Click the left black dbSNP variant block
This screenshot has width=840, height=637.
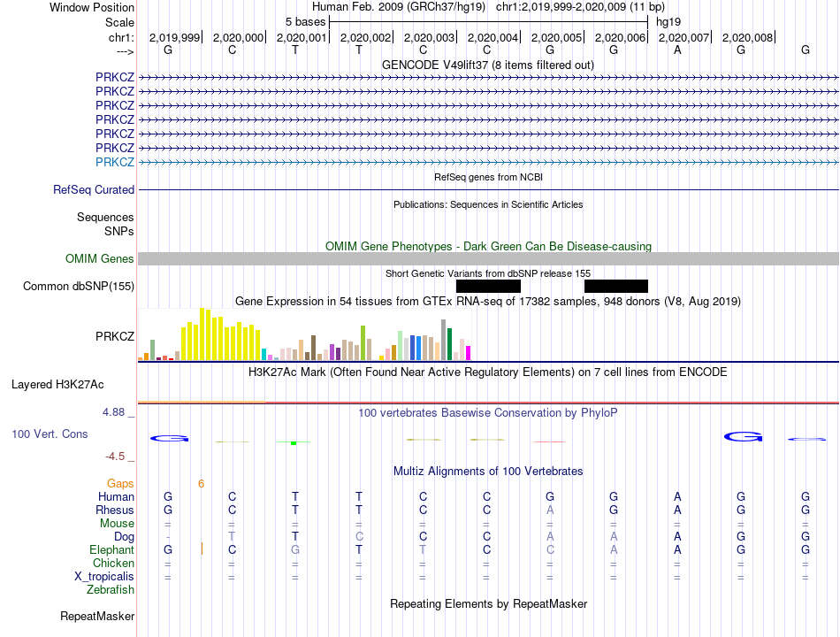coord(488,287)
